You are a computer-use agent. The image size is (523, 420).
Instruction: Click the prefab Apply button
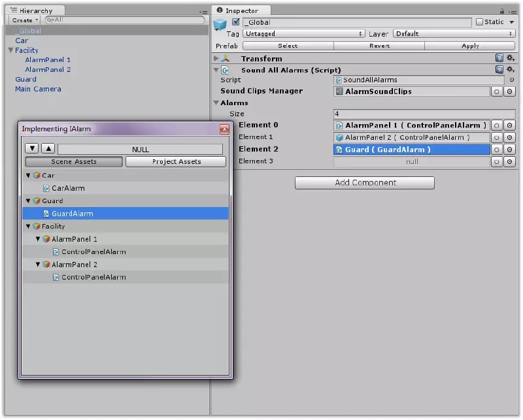[470, 46]
